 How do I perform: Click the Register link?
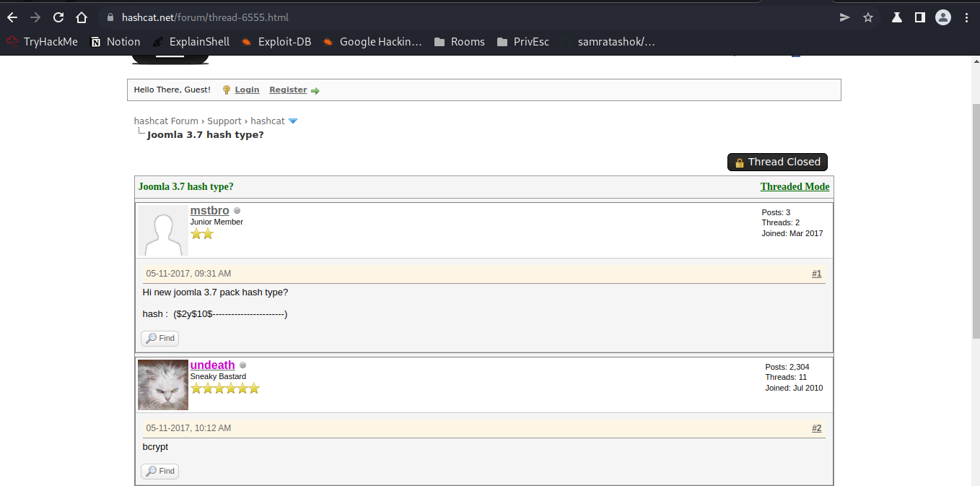tap(288, 90)
